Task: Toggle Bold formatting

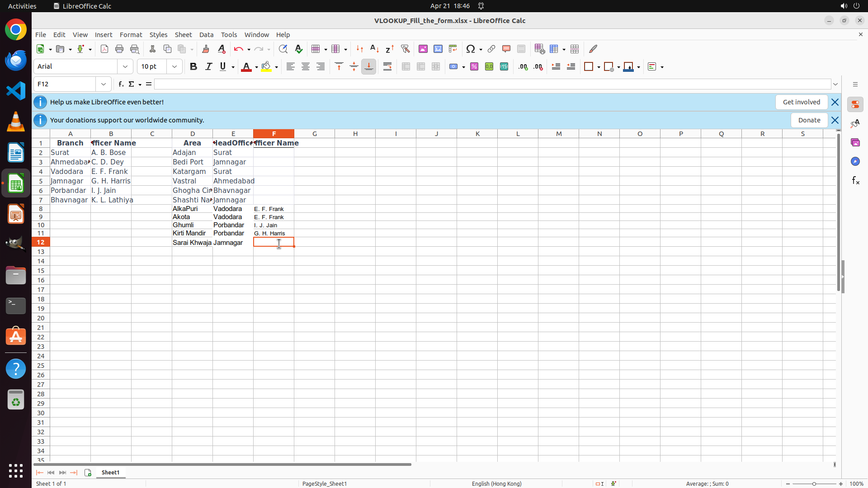Action: 193,66
